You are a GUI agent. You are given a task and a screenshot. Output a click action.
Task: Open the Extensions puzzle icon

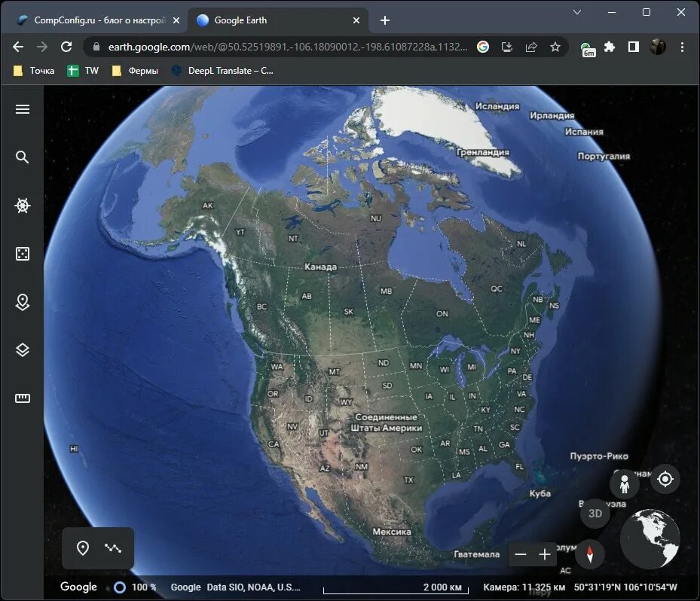(610, 47)
